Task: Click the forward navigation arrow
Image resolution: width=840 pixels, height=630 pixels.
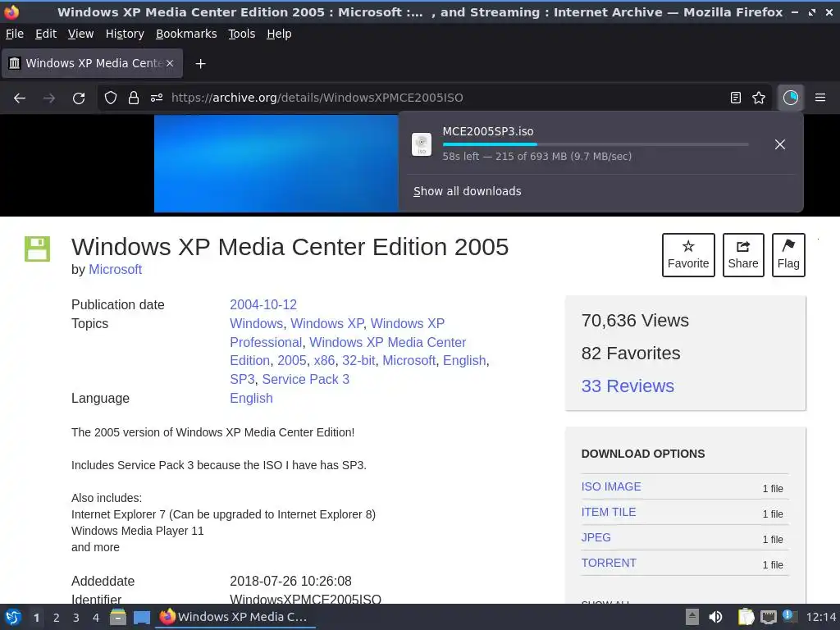Action: pyautogui.click(x=49, y=98)
